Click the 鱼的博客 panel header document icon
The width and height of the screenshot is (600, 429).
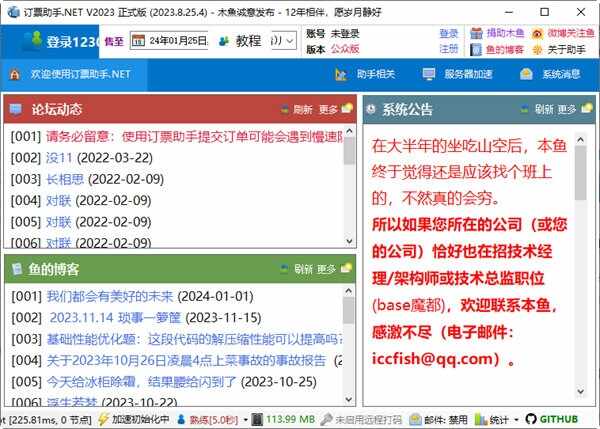pos(16,269)
